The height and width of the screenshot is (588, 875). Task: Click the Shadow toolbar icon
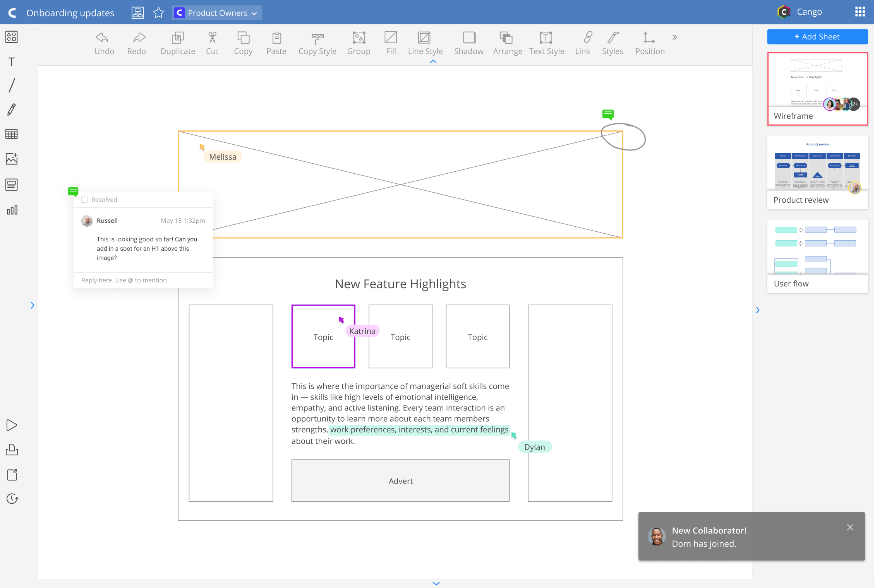pyautogui.click(x=469, y=38)
